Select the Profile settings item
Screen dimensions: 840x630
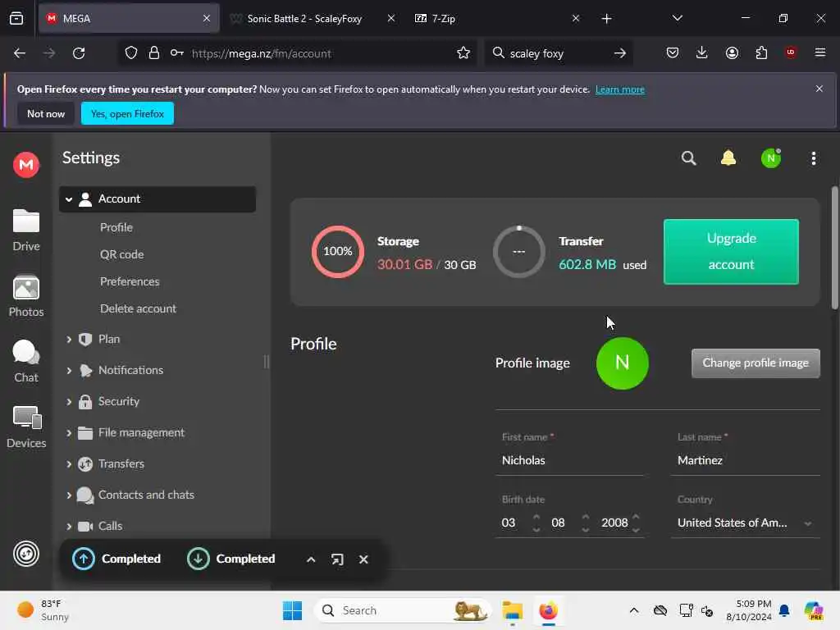[116, 227]
